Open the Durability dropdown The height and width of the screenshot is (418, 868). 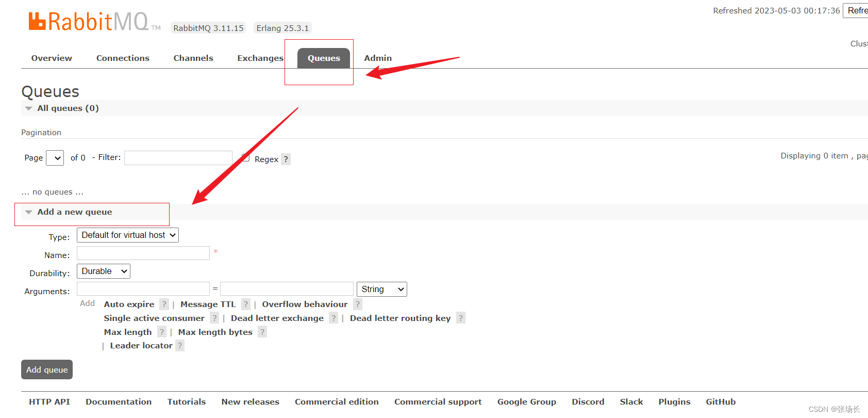click(104, 271)
